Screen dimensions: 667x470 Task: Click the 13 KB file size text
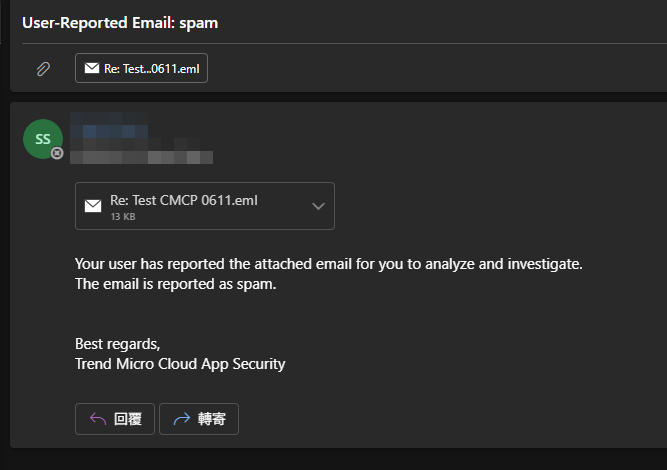tap(122, 216)
